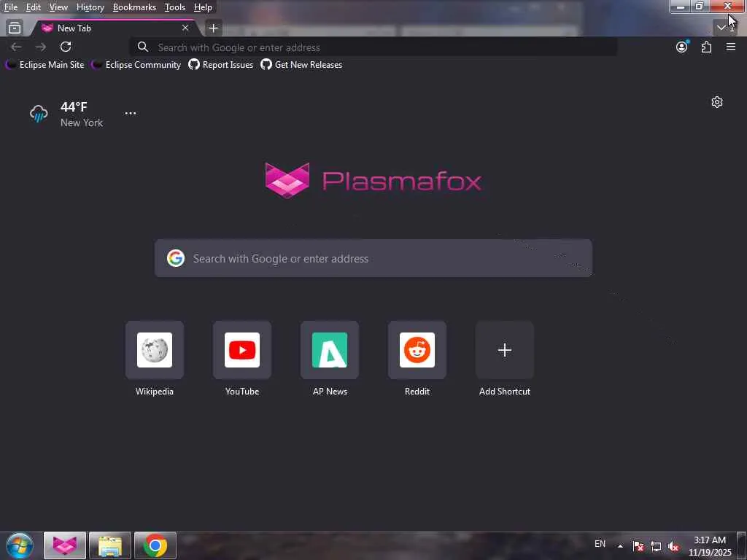
Task: Open Eclipse Community bookmark
Action: [x=136, y=65]
